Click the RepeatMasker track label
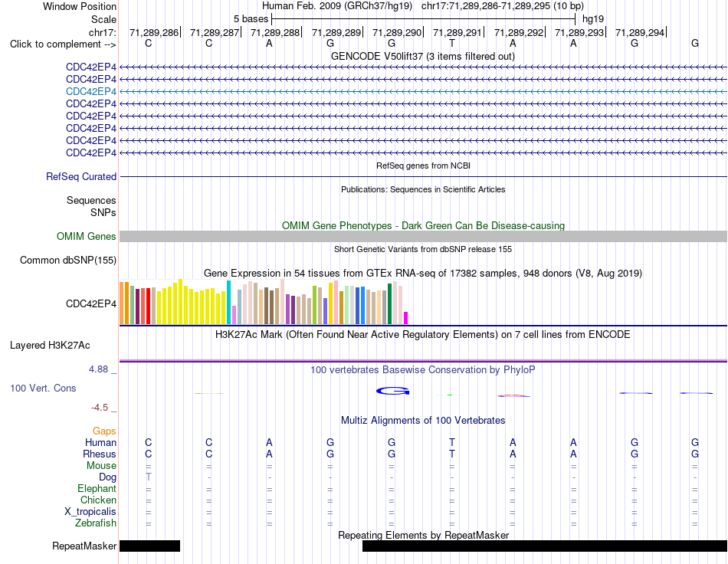The image size is (728, 564). 84,546
